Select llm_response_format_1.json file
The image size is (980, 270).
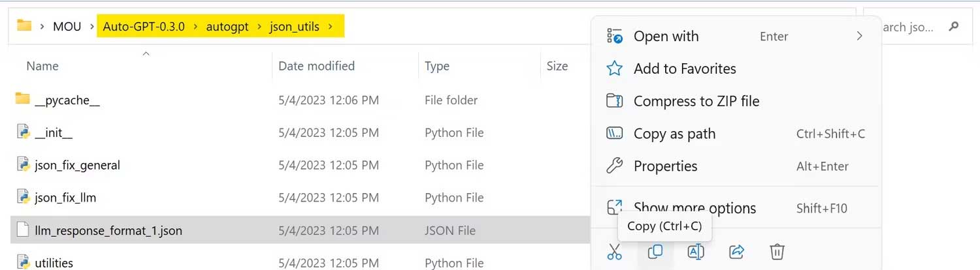pyautogui.click(x=108, y=230)
